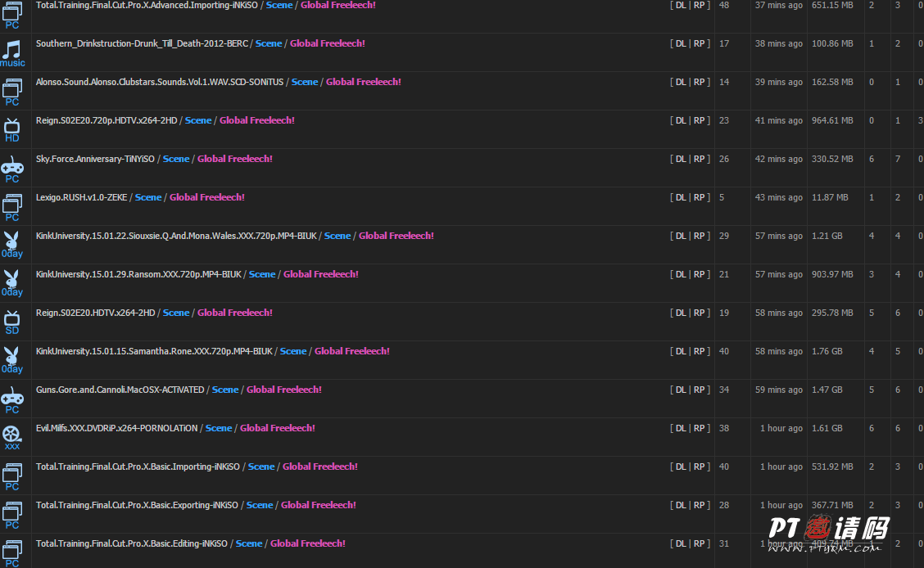Click the "37 mins ago" timestamp
Screen dimensions: 924x568
(x=778, y=5)
